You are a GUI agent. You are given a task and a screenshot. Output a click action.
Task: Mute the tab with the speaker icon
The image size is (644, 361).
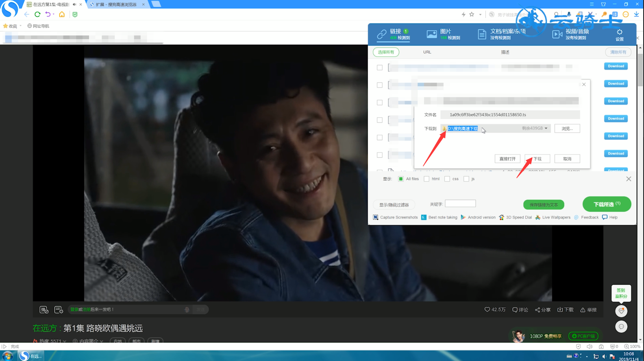point(74,4)
